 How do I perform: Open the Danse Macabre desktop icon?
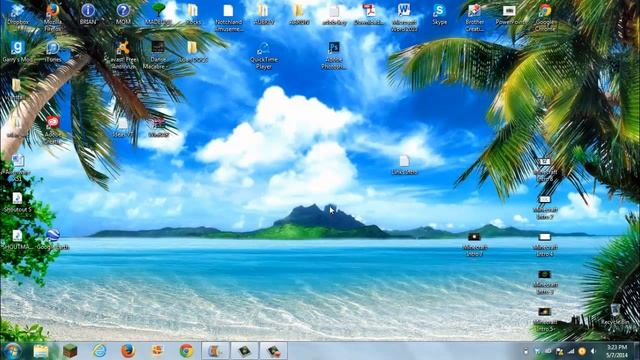click(158, 55)
